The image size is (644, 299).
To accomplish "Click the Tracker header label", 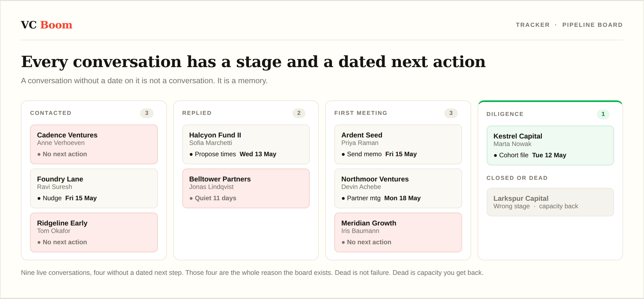I will point(533,25).
